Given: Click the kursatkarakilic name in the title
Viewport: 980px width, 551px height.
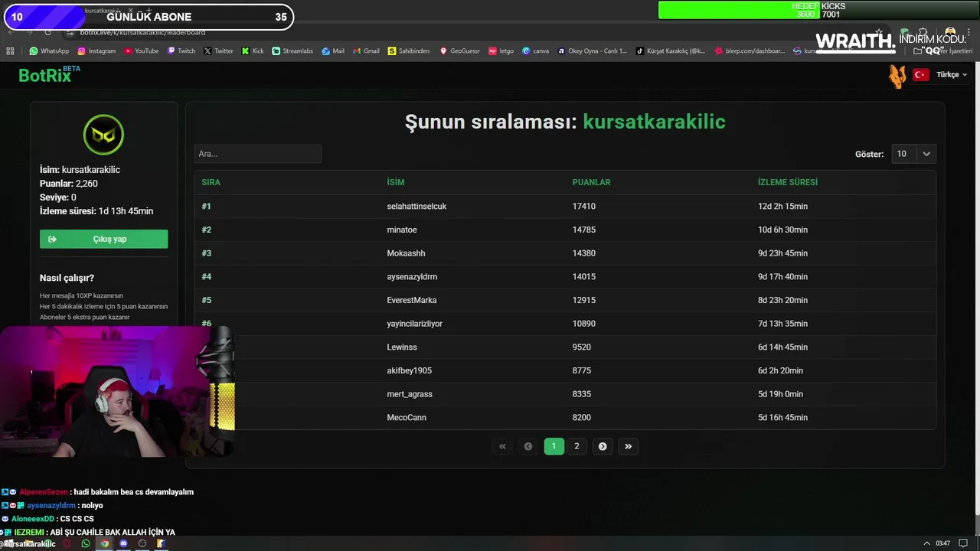Looking at the screenshot, I should coord(654,121).
